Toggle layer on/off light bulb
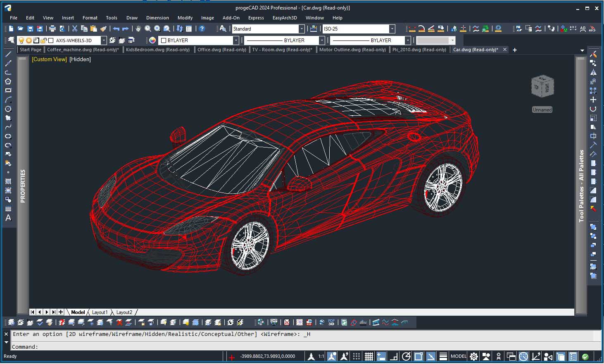 [21, 40]
